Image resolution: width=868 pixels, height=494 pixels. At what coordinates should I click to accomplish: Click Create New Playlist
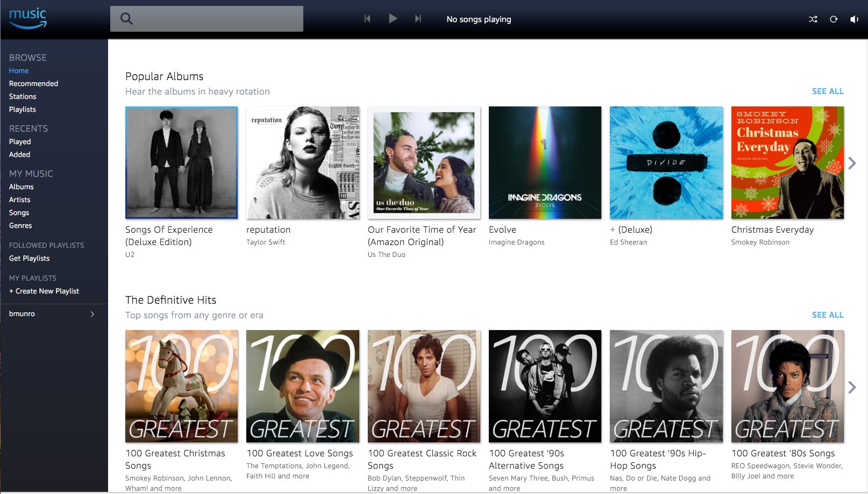(44, 291)
